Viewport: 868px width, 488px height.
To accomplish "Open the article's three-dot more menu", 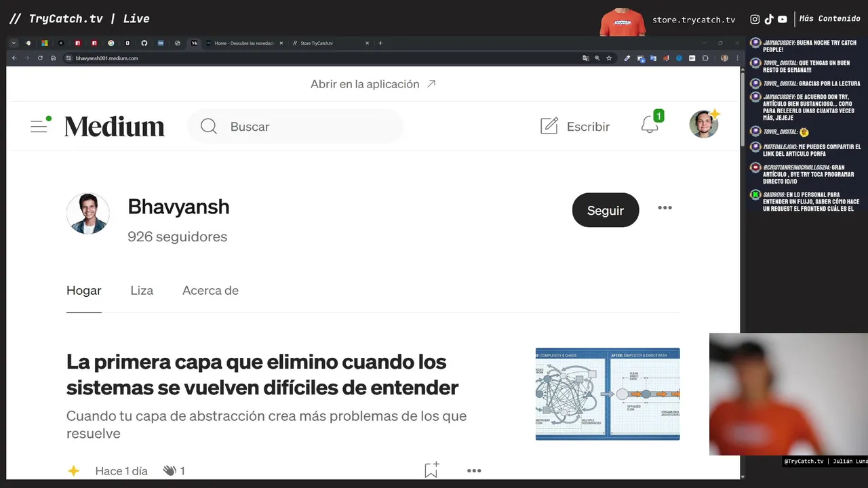I will [x=474, y=470].
